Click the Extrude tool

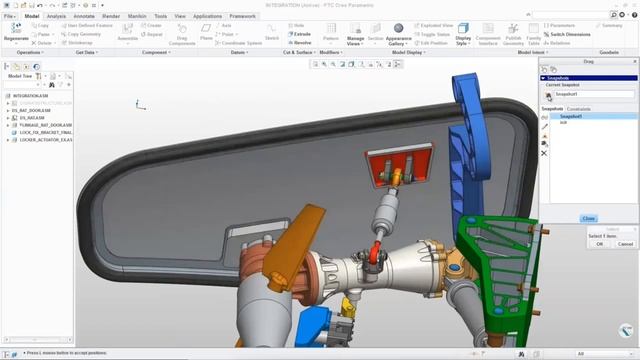(x=299, y=34)
